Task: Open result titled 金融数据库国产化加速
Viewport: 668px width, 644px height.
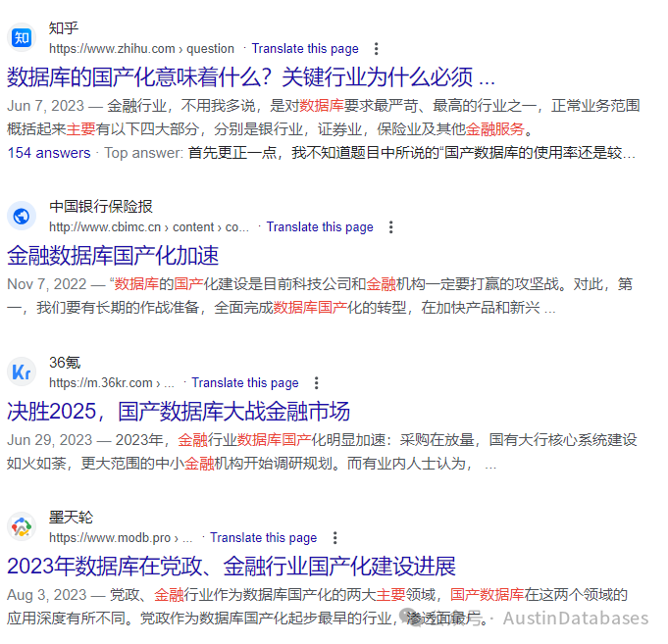Action: click(113, 256)
